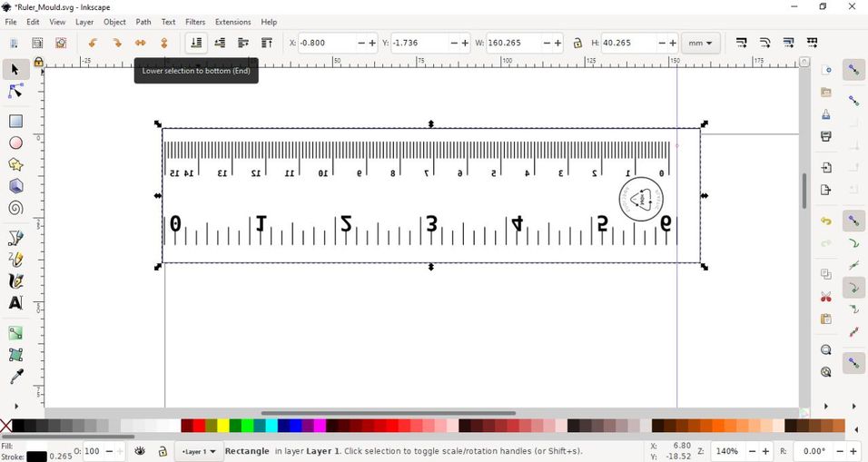The image size is (868, 462).
Task: Select the Selector arrow tool
Action: (15, 70)
